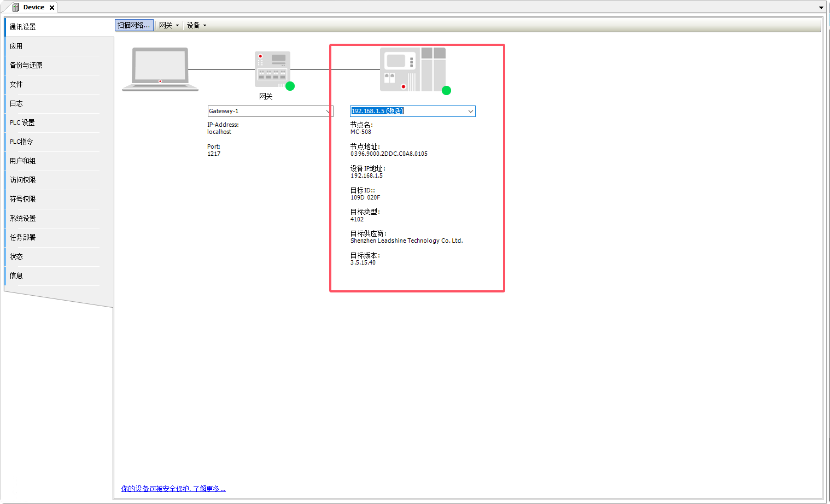Screen dimensions: 830x504
Task: Select the Device editor tab title
Action: [34, 7]
